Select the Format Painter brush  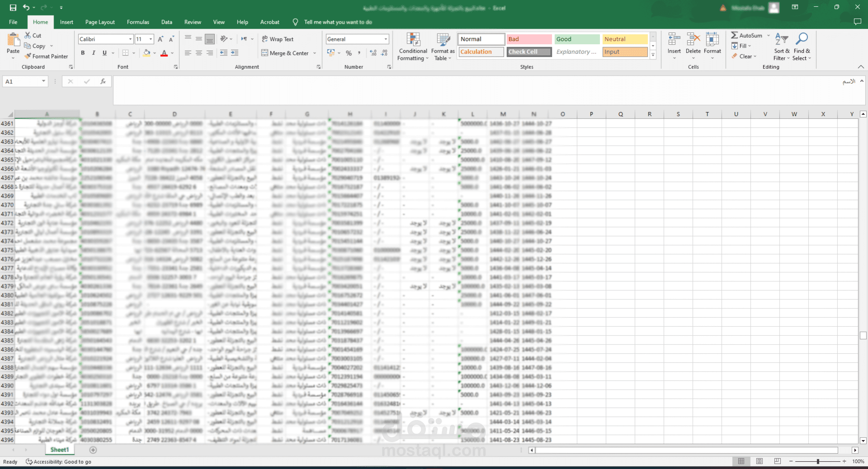pyautogui.click(x=46, y=56)
